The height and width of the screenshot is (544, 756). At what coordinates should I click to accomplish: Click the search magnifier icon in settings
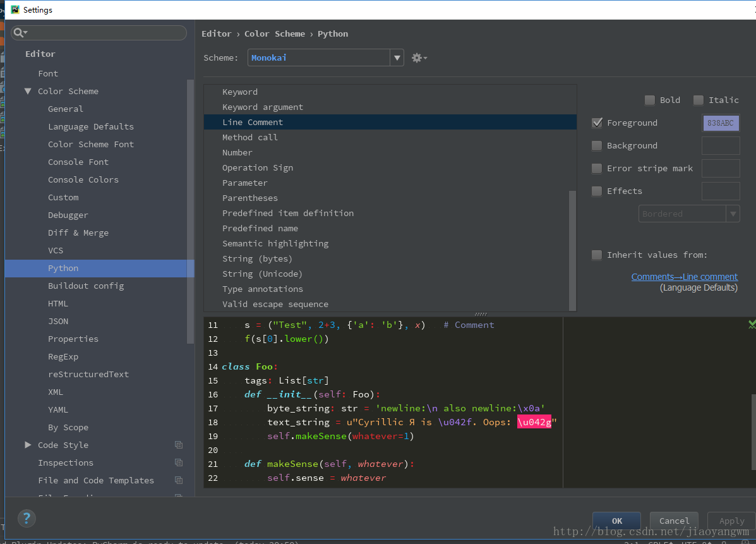18,33
